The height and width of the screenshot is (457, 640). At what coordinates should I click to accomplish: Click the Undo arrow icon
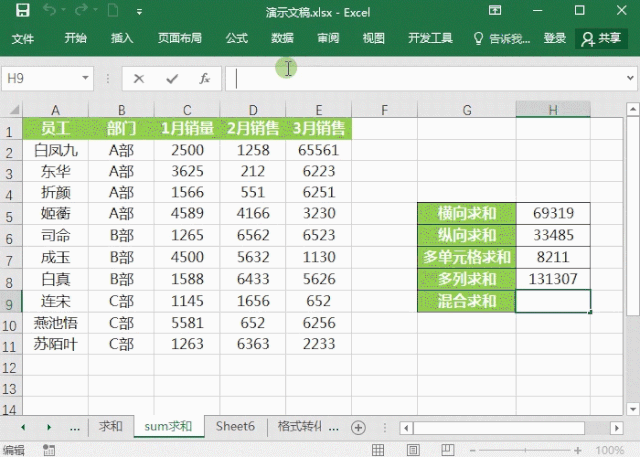click(x=49, y=10)
